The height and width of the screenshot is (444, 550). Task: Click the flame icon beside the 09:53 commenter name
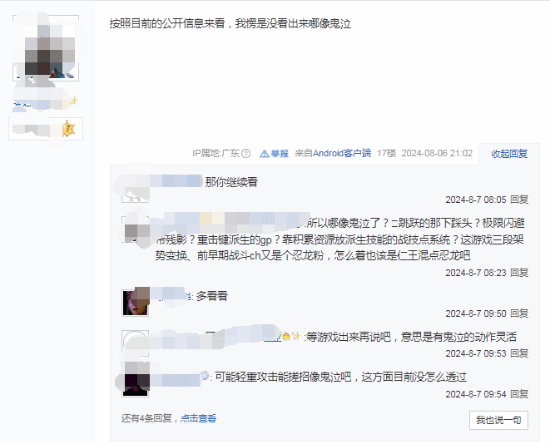286,337
